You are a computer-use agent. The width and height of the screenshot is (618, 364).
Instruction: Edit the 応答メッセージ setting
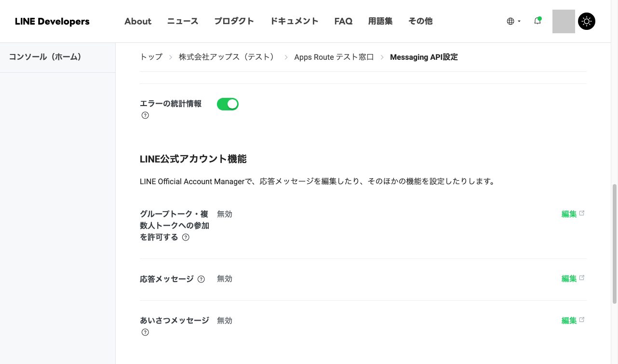pos(569,279)
